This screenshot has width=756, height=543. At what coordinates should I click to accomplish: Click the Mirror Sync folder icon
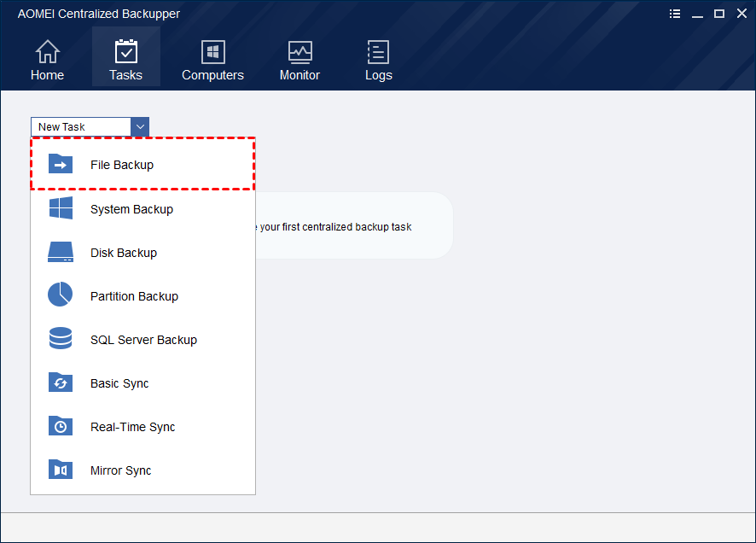(x=61, y=470)
